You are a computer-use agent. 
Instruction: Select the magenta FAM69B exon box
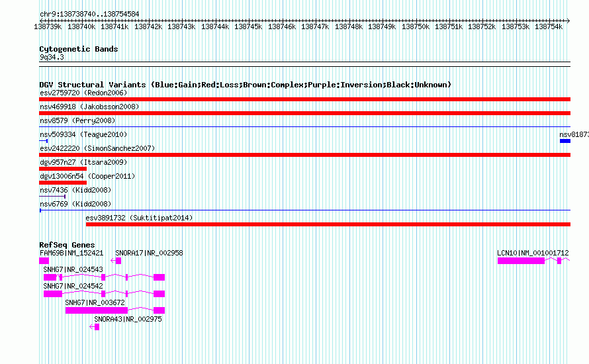(44, 261)
